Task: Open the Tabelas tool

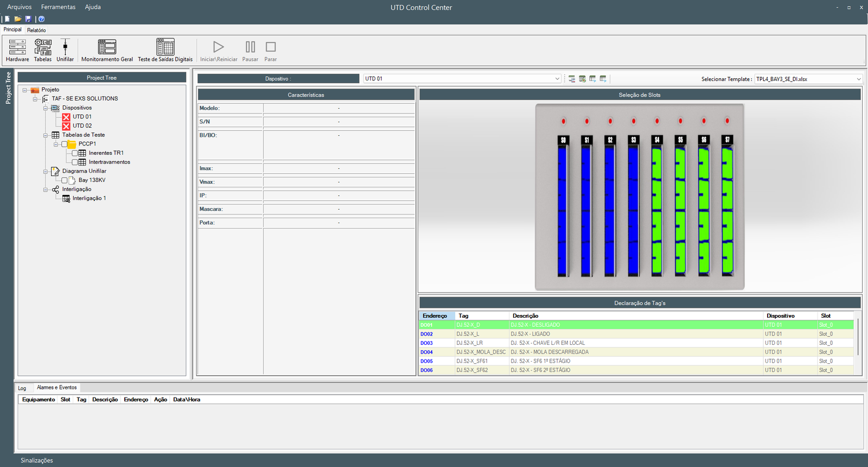Action: click(43, 51)
